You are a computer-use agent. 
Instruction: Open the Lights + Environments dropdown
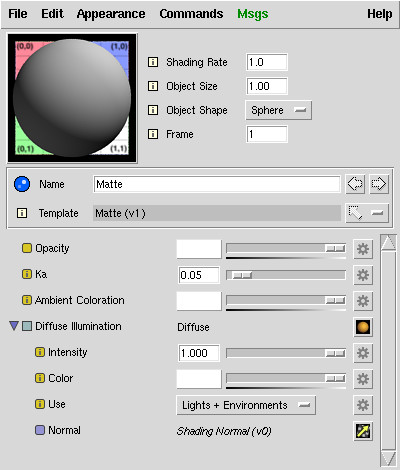tap(246, 405)
